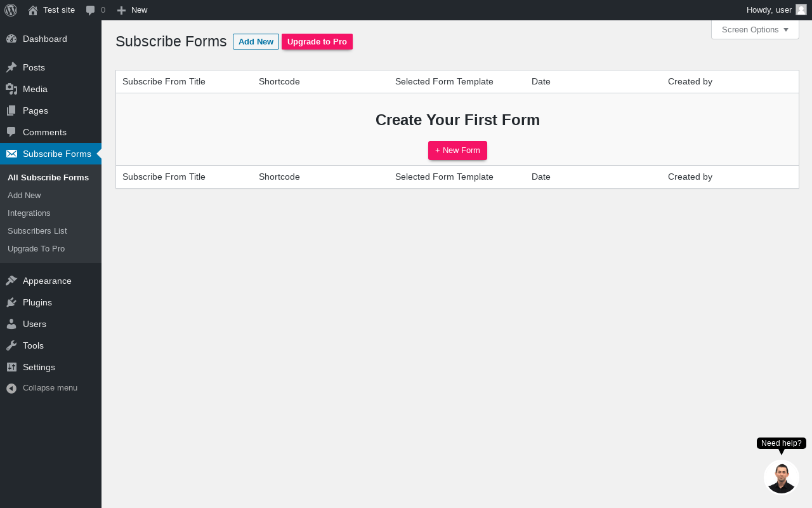Go to the Appearance menu

[x=47, y=281]
